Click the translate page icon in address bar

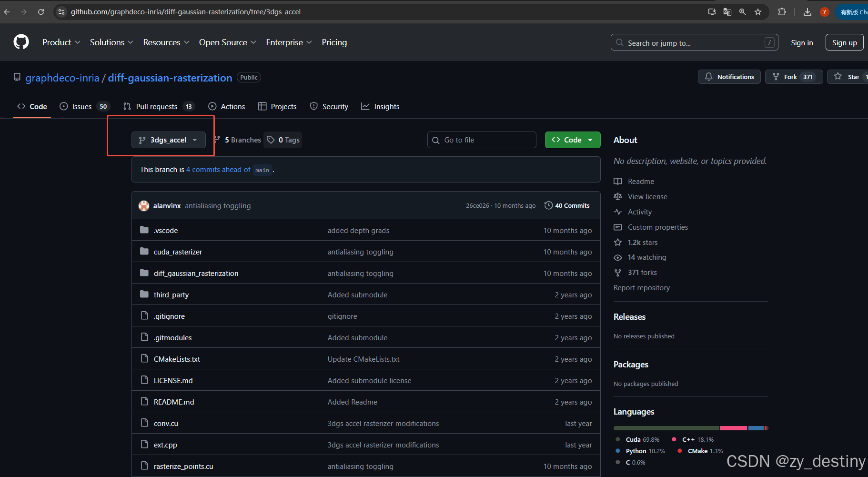click(727, 12)
